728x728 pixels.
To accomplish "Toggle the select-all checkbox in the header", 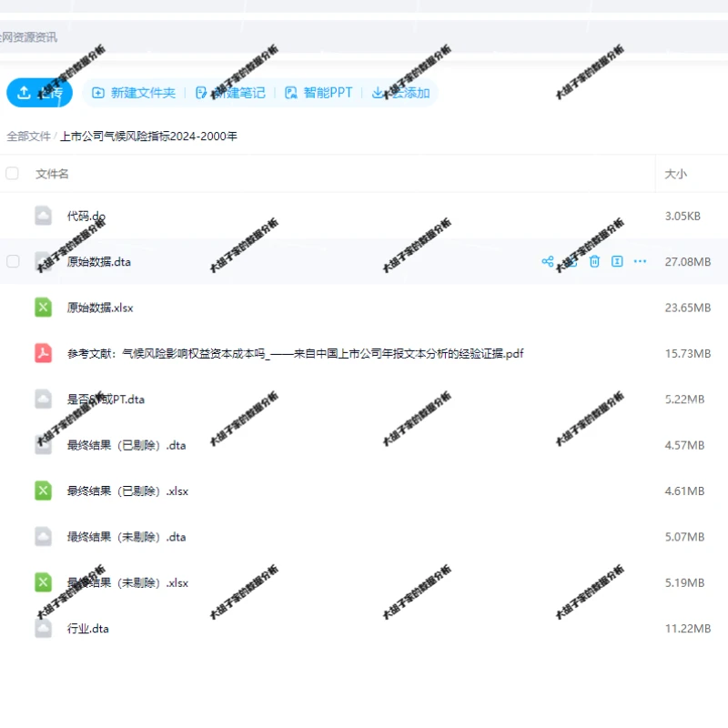I will [x=12, y=173].
